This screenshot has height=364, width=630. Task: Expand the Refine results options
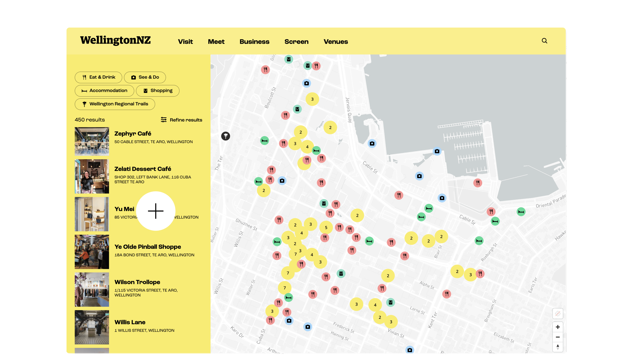[x=181, y=120]
